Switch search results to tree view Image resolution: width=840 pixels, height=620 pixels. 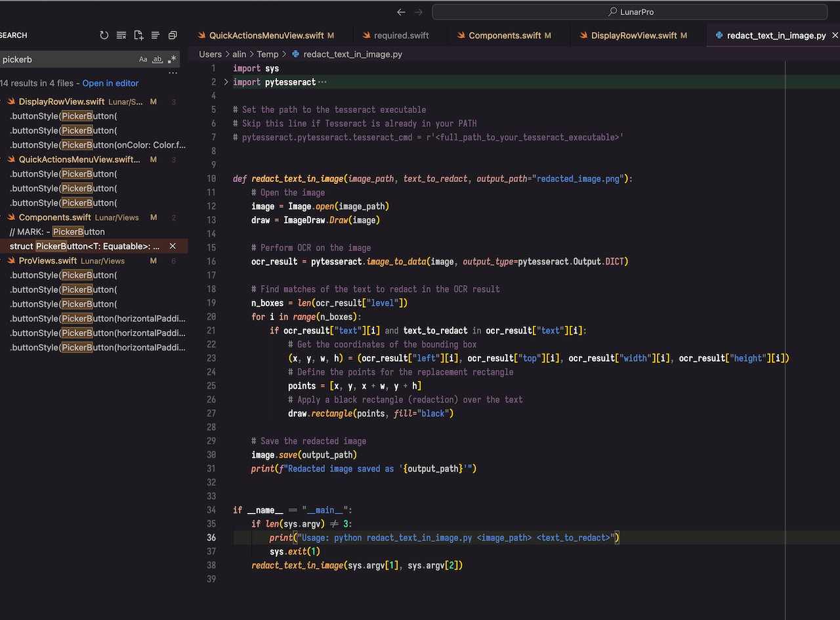pos(156,35)
